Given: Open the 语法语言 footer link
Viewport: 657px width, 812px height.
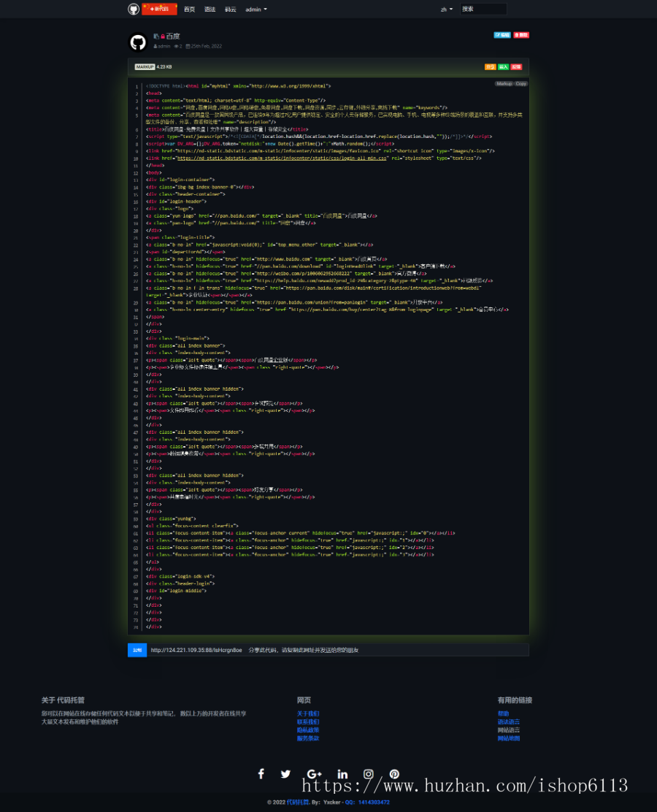Looking at the screenshot, I should (508, 722).
